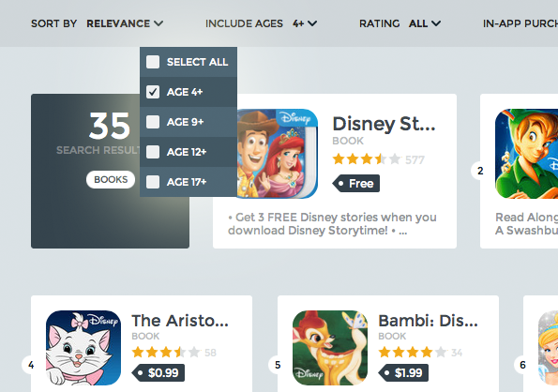This screenshot has width=558, height=392.
Task: Open The Aristocats cat app icon
Action: (83, 348)
